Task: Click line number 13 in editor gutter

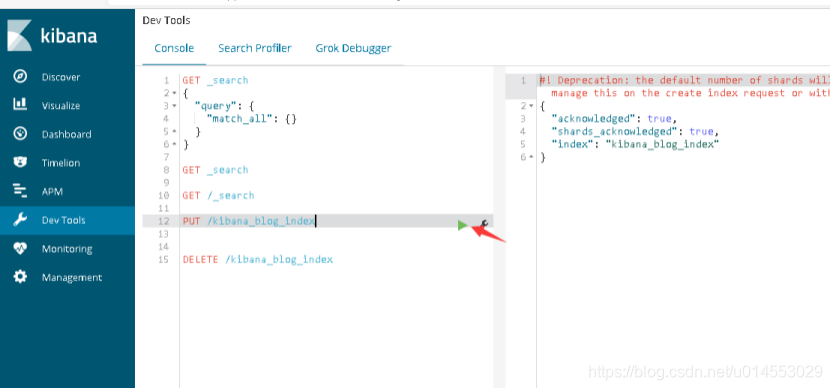Action: pyautogui.click(x=163, y=234)
